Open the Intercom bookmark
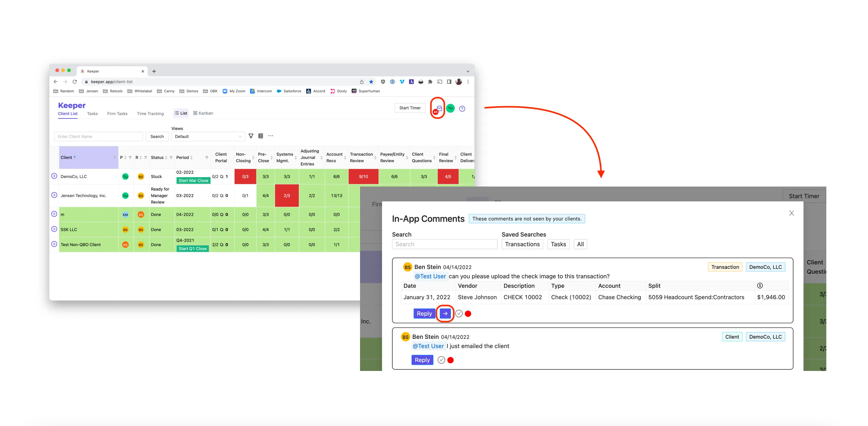 (x=261, y=91)
